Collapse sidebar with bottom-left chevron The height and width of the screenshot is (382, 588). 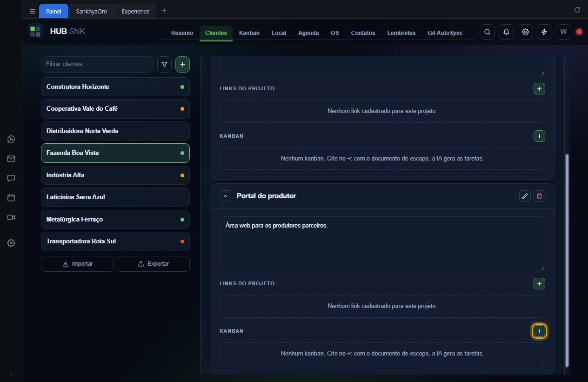(x=11, y=374)
